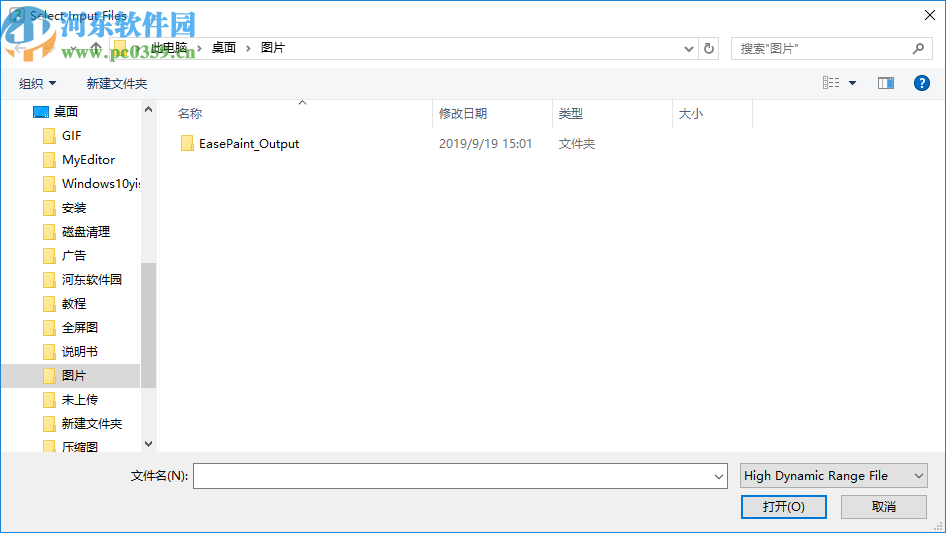Viewport: 946px width, 533px height.
Task: Open the GIF folder in sidebar
Action: point(71,136)
